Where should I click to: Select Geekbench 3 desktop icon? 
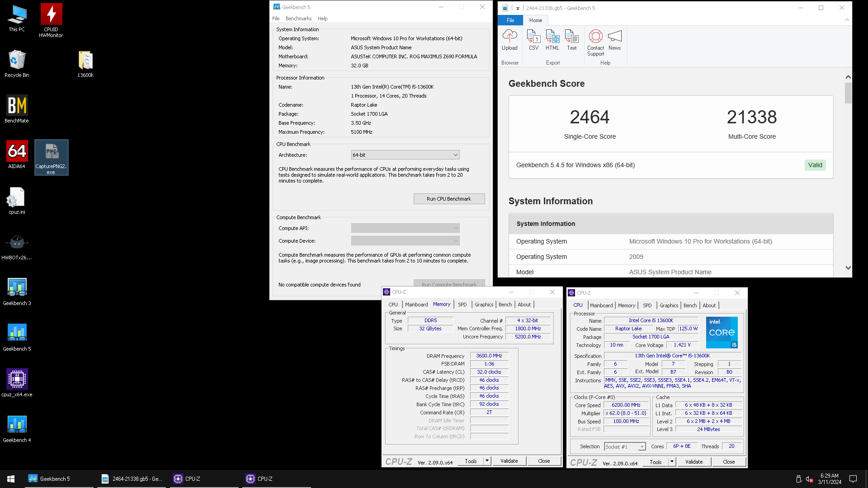(17, 292)
